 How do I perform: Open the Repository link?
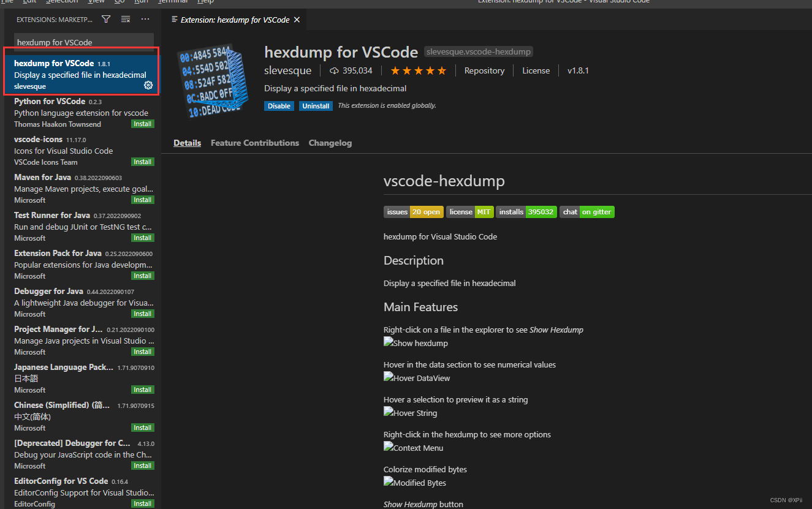pyautogui.click(x=484, y=71)
